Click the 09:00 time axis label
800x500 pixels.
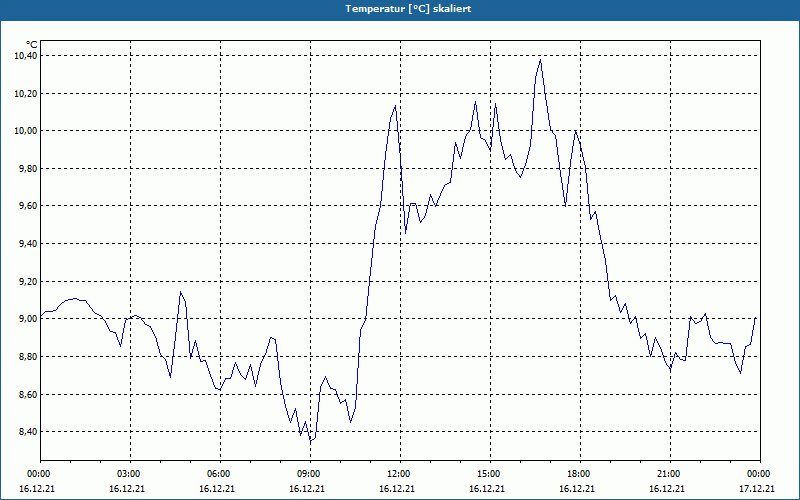click(310, 474)
